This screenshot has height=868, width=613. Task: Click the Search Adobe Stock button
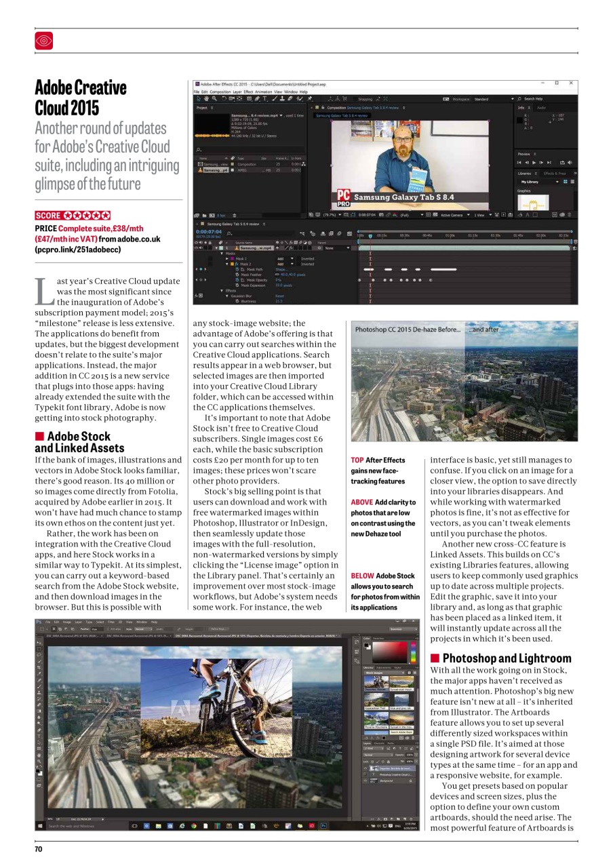point(401,731)
